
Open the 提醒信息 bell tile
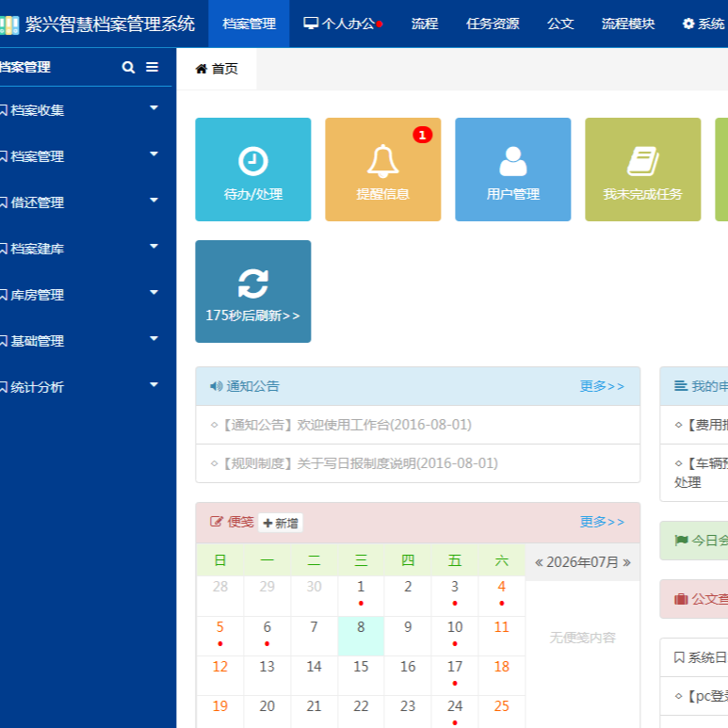[x=383, y=170]
